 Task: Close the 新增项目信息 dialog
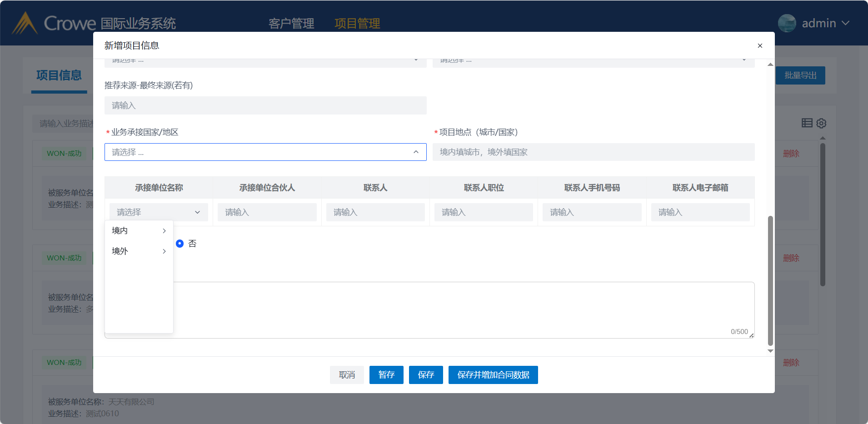[x=760, y=45]
